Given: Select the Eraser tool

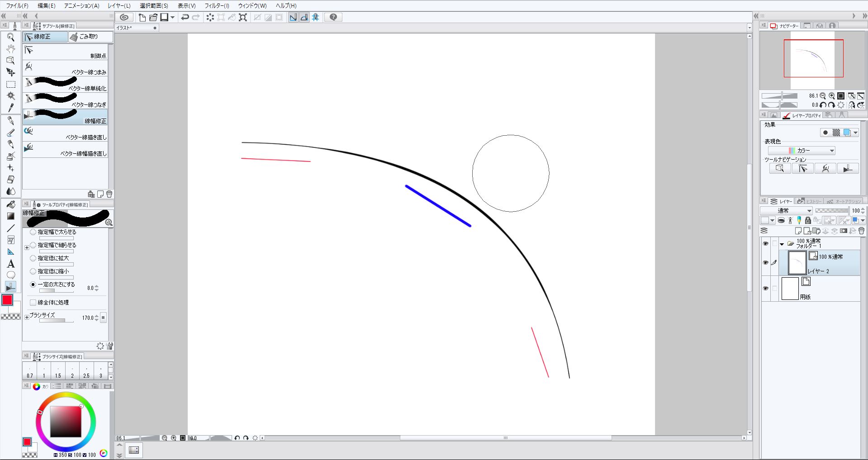Looking at the screenshot, I should pos(11,180).
